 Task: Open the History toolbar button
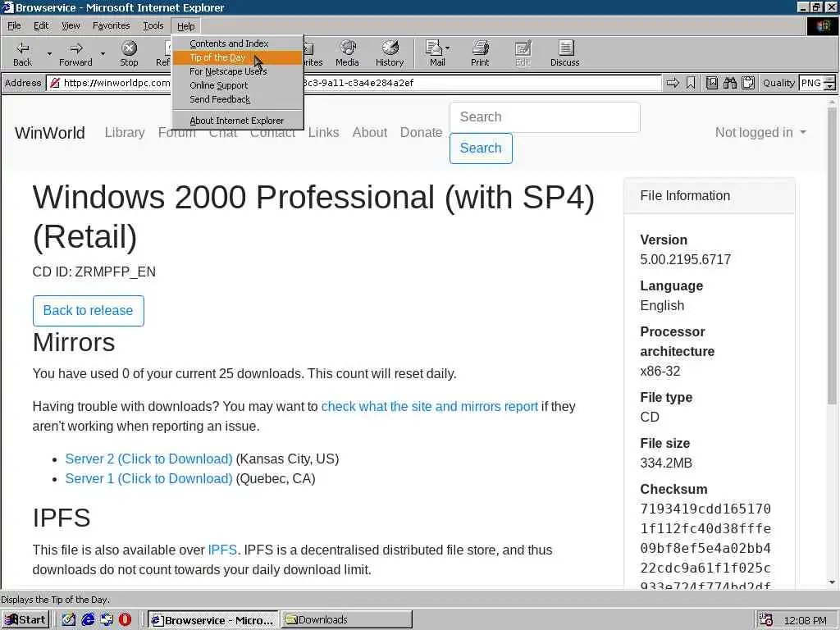click(390, 53)
